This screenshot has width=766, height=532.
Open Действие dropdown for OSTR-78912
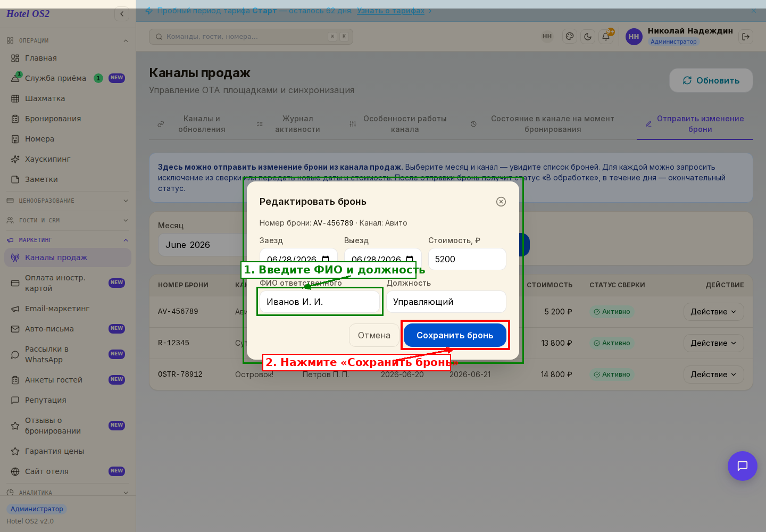713,375
